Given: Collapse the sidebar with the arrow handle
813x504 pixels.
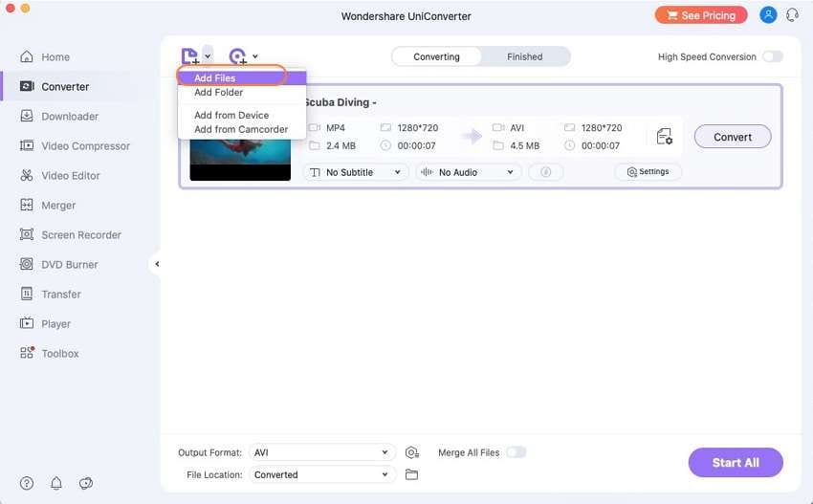Looking at the screenshot, I should tap(157, 264).
